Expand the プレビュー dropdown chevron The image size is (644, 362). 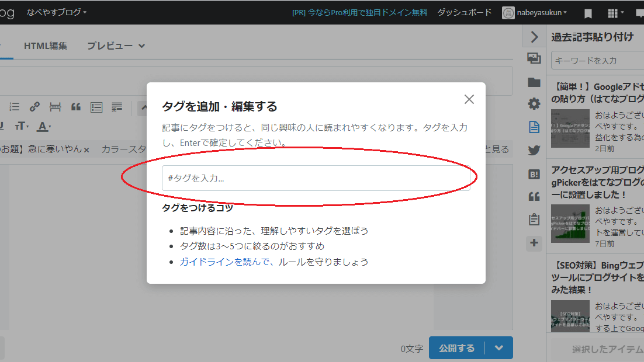coord(141,46)
